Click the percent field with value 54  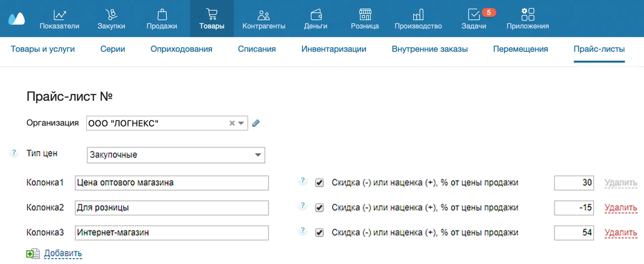tap(574, 232)
